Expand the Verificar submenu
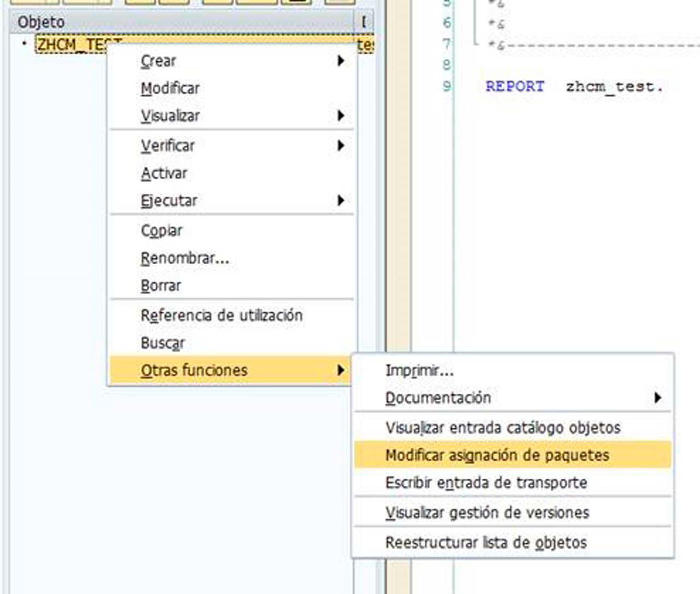700x594 pixels. click(x=167, y=145)
